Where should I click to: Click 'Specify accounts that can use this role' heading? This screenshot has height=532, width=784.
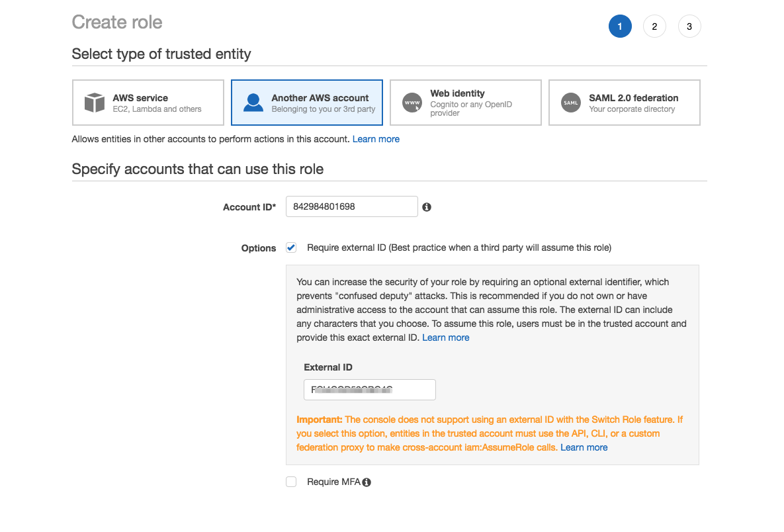(x=198, y=169)
